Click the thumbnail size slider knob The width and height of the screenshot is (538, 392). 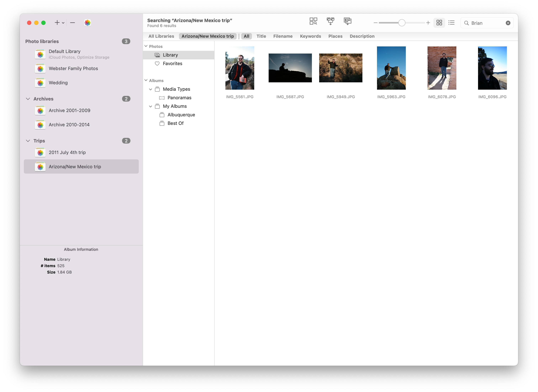pyautogui.click(x=402, y=23)
